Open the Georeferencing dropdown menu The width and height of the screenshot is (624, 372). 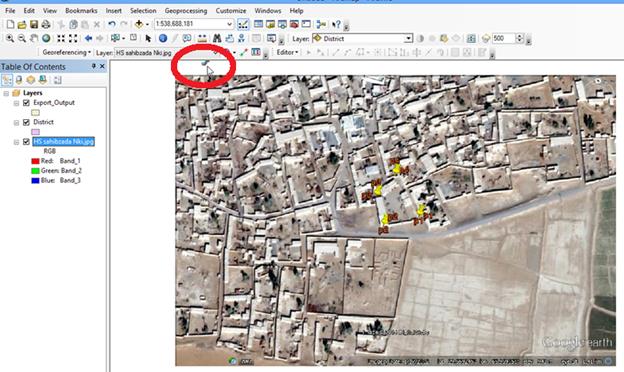pyautogui.click(x=66, y=53)
